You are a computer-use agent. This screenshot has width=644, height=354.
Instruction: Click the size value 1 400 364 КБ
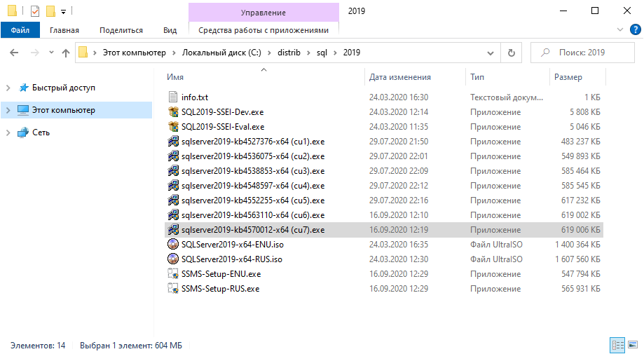click(577, 245)
